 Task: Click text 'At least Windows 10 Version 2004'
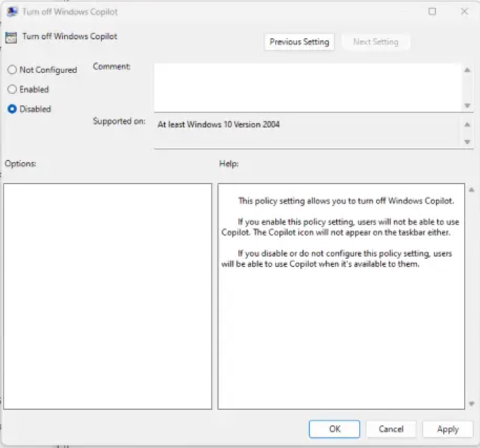pyautogui.click(x=218, y=124)
